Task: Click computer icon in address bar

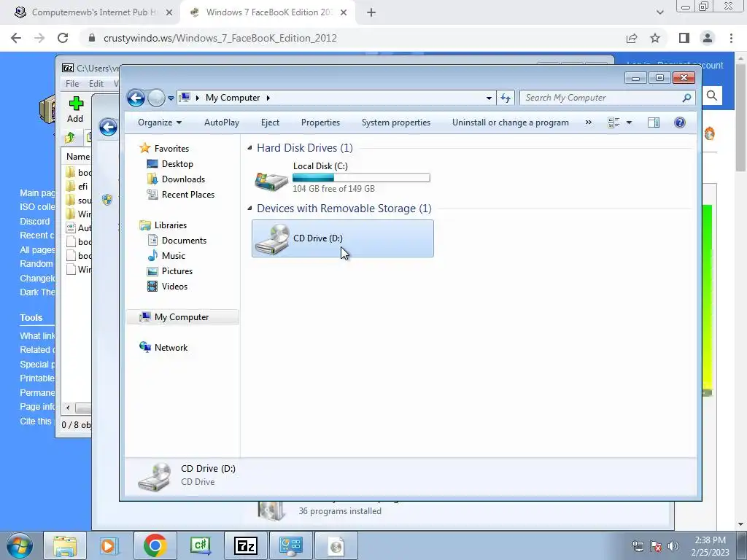Action: pos(185,98)
